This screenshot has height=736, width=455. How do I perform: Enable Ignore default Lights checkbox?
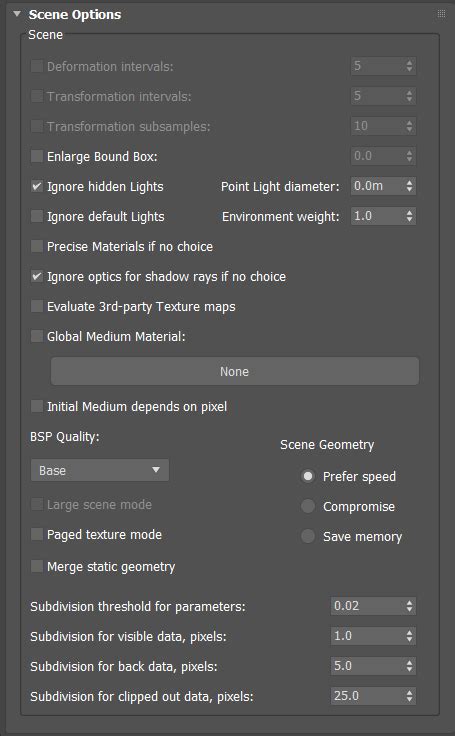(x=37, y=216)
